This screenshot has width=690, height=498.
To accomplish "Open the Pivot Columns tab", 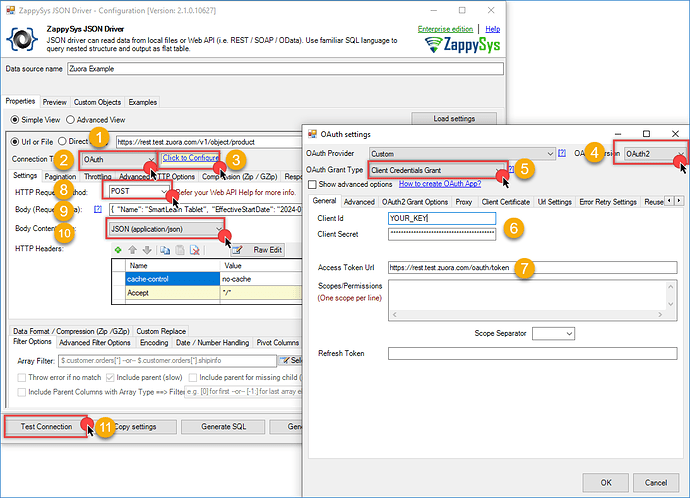I will [x=278, y=343].
